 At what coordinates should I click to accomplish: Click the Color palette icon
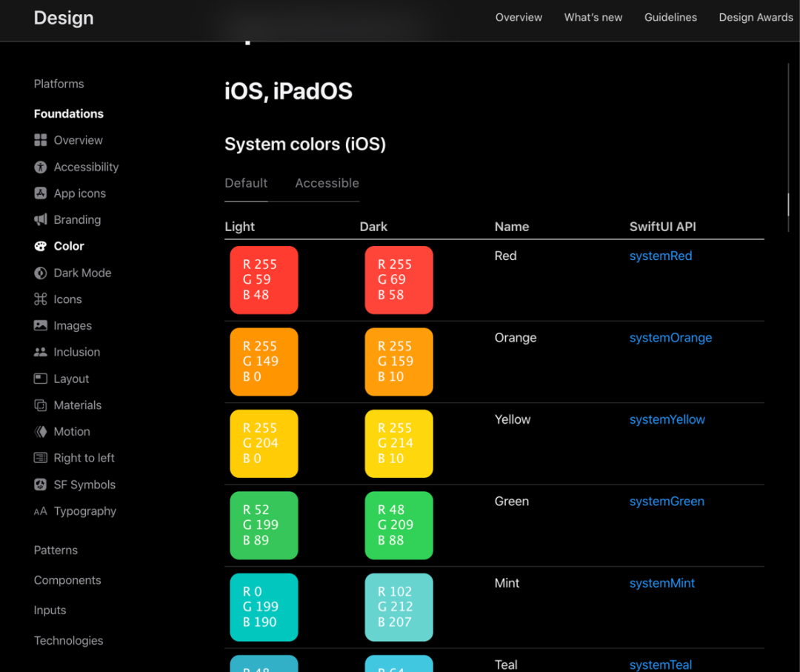tap(40, 247)
